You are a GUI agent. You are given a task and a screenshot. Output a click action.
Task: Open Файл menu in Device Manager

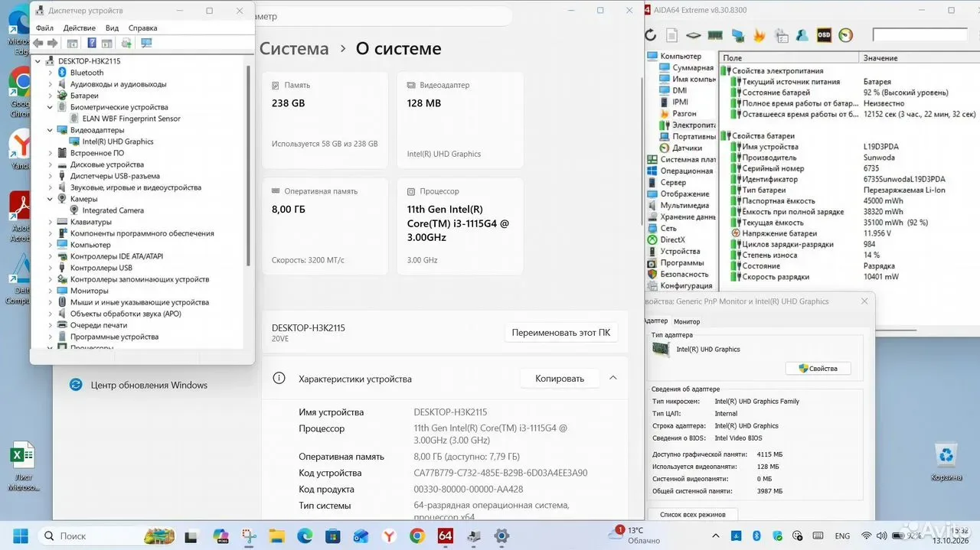[44, 28]
